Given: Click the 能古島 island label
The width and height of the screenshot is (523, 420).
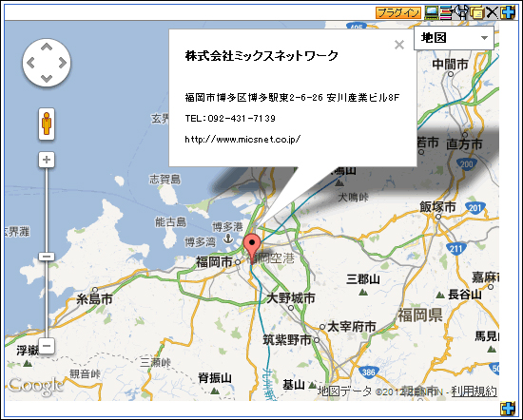Looking at the screenshot, I should point(170,221).
